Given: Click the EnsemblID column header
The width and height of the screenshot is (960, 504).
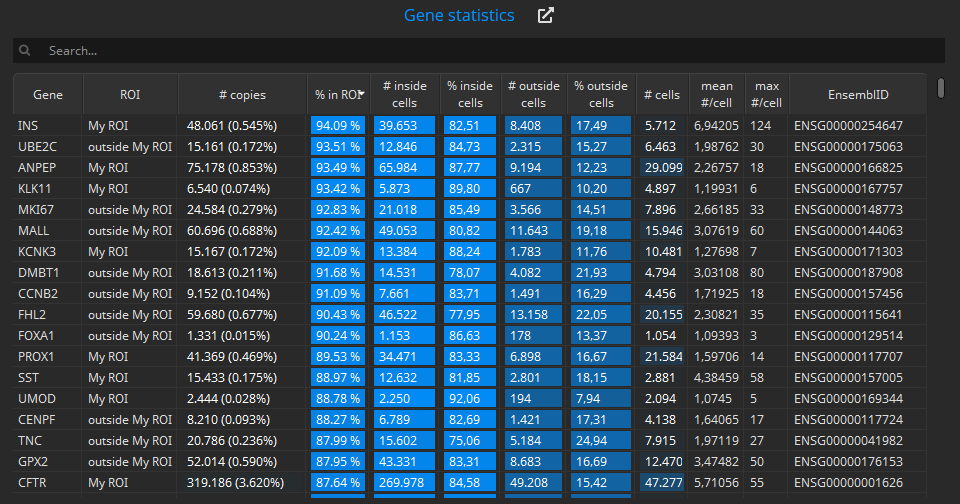Looking at the screenshot, I should (x=858, y=94).
